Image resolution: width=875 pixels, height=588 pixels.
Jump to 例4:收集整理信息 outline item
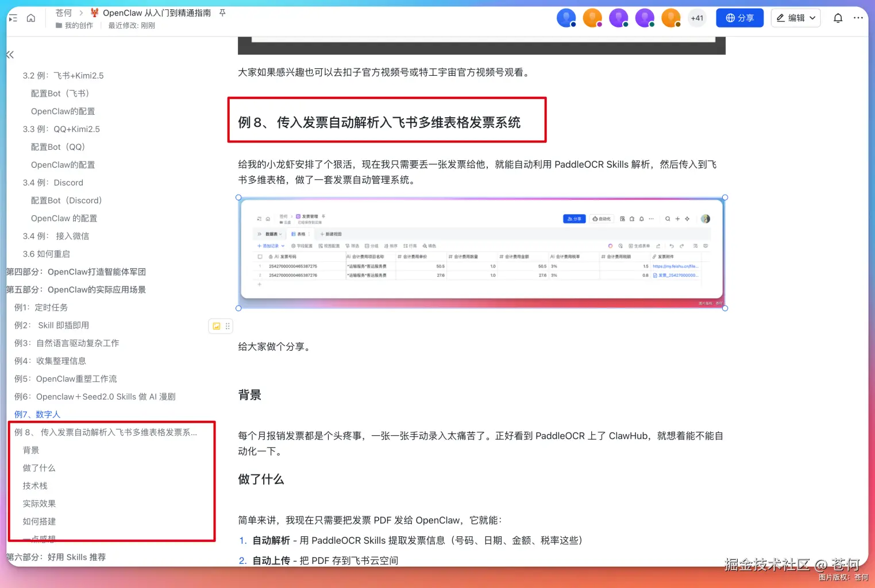pyautogui.click(x=50, y=361)
